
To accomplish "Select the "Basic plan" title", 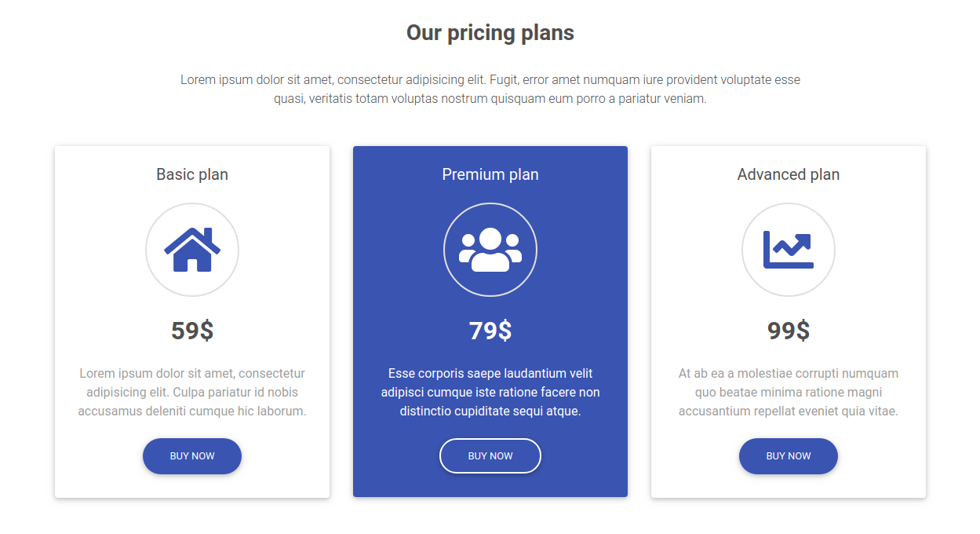I will (192, 174).
